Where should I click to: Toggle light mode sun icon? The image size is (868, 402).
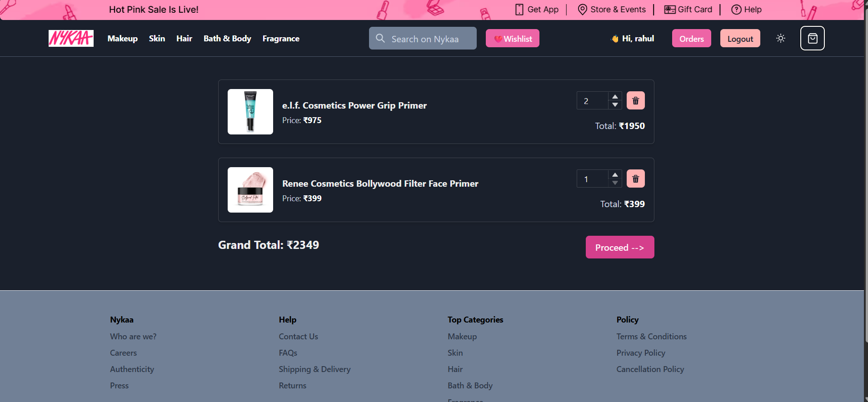781,38
